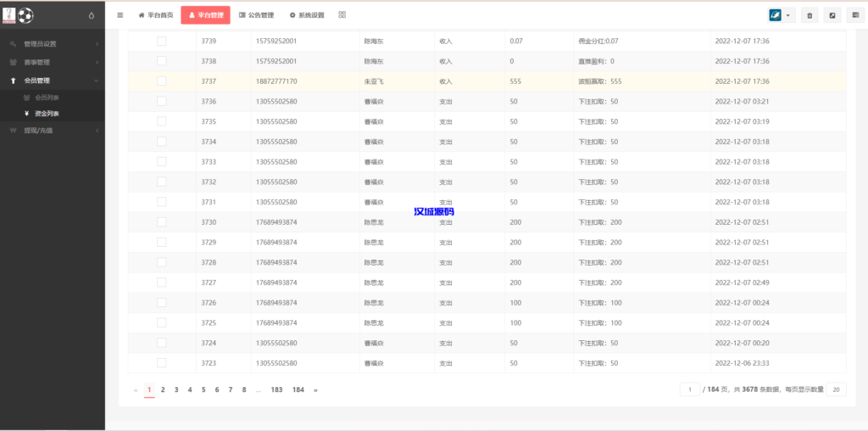This screenshot has height=431, width=868.
Task: Click ID 3731 cell
Action: (x=209, y=202)
